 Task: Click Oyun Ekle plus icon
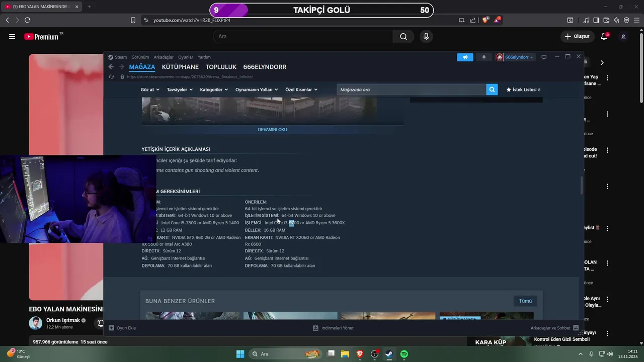pos(112,328)
